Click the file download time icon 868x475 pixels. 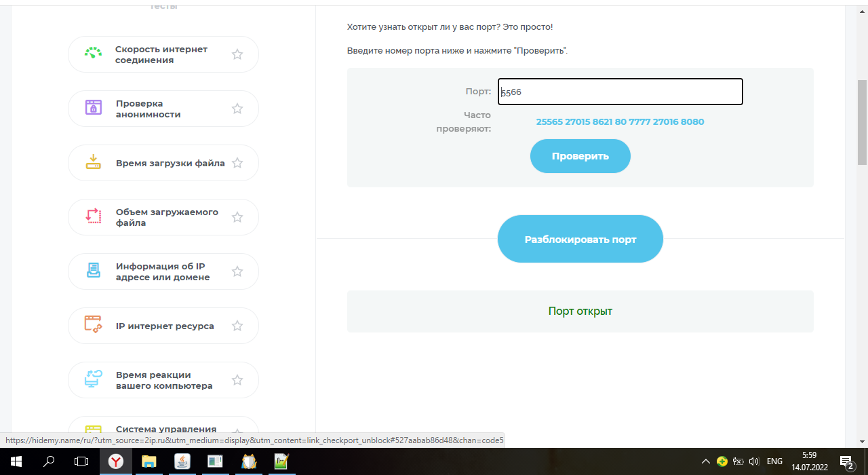(x=93, y=163)
